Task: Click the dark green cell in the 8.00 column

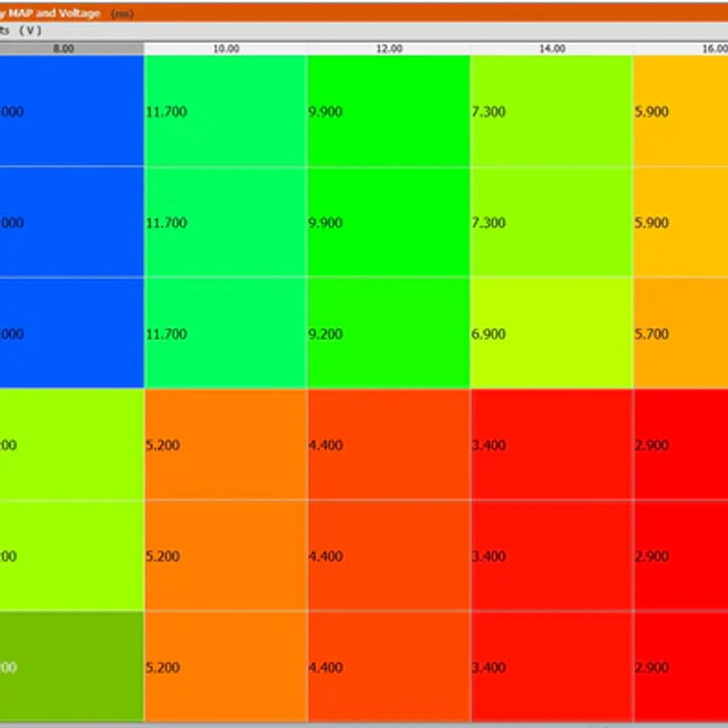Action: tap(72, 666)
